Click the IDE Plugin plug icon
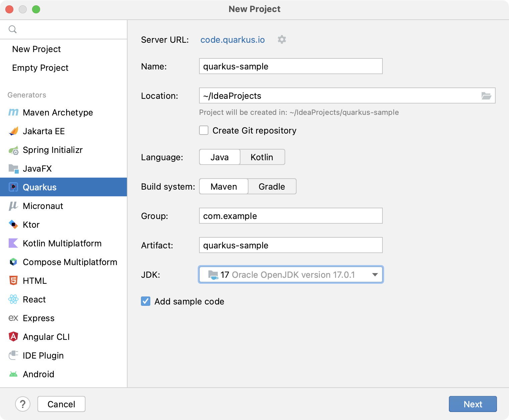The image size is (509, 420). (x=13, y=355)
